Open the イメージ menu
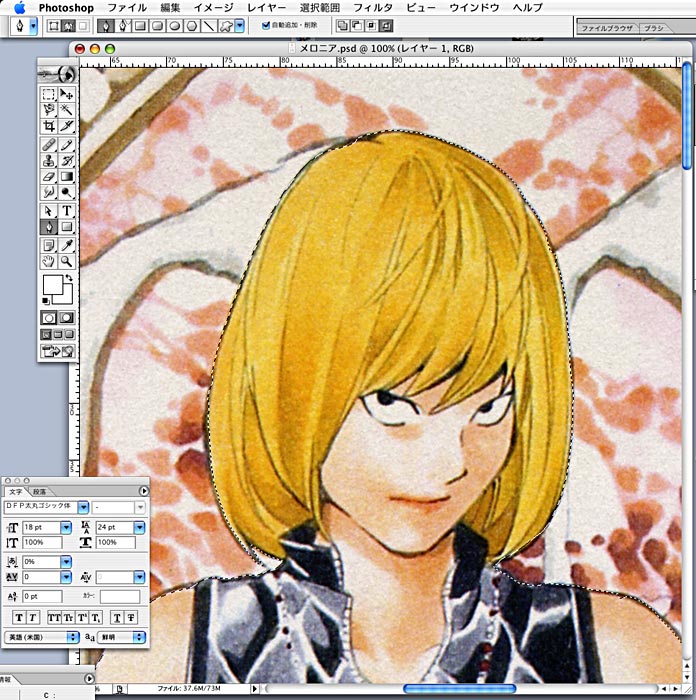The height and width of the screenshot is (700, 696). [x=214, y=8]
